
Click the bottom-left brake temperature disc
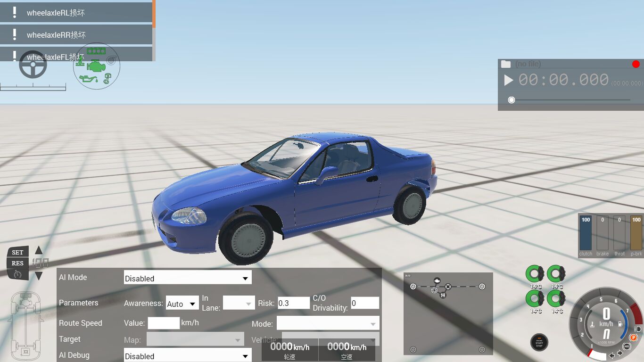(535, 298)
